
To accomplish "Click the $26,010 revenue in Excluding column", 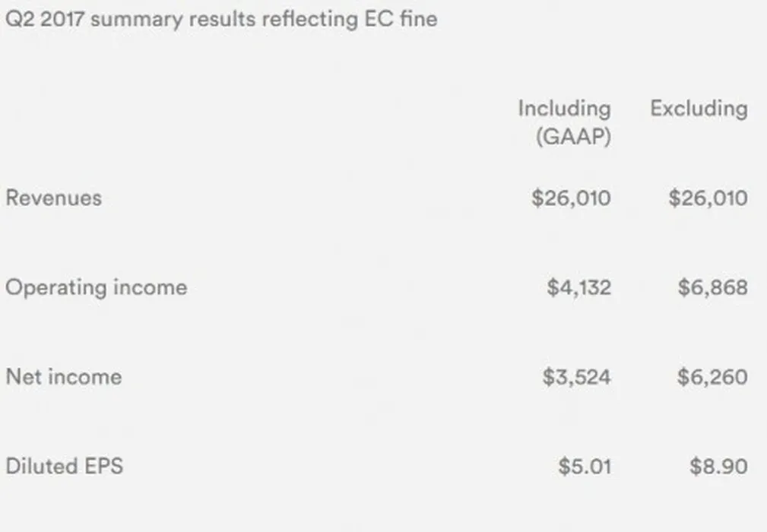I will tap(708, 198).
